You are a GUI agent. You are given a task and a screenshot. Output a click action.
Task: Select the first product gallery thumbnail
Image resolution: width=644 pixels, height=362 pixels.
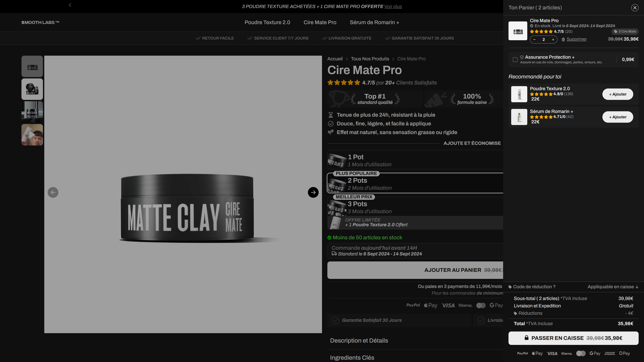32,67
